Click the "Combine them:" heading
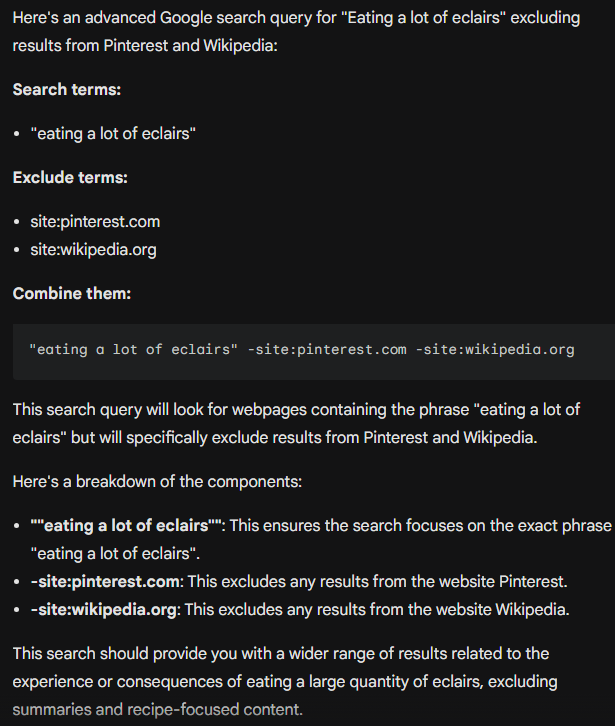 (72, 294)
